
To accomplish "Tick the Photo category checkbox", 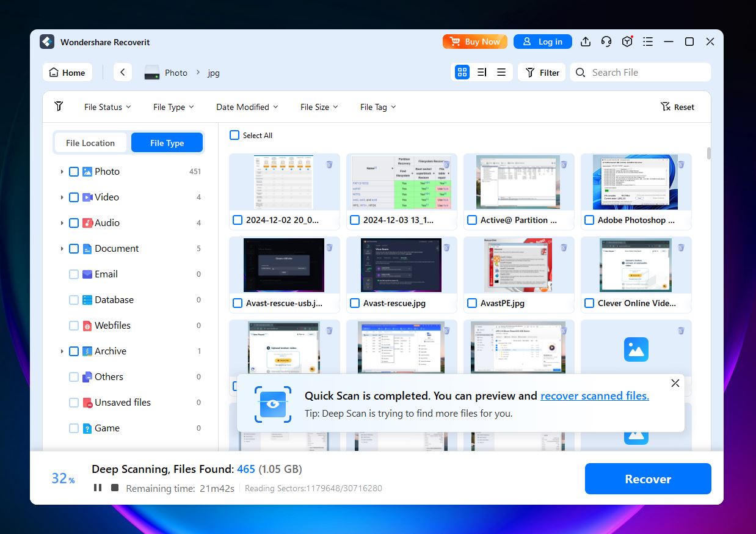I will point(74,172).
